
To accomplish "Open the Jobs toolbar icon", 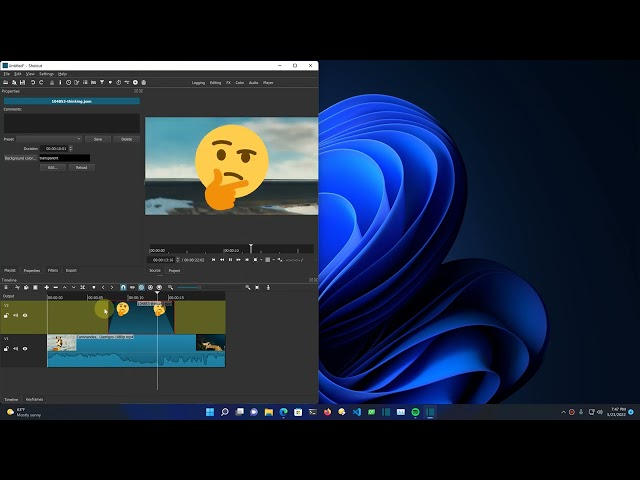I will tap(144, 82).
